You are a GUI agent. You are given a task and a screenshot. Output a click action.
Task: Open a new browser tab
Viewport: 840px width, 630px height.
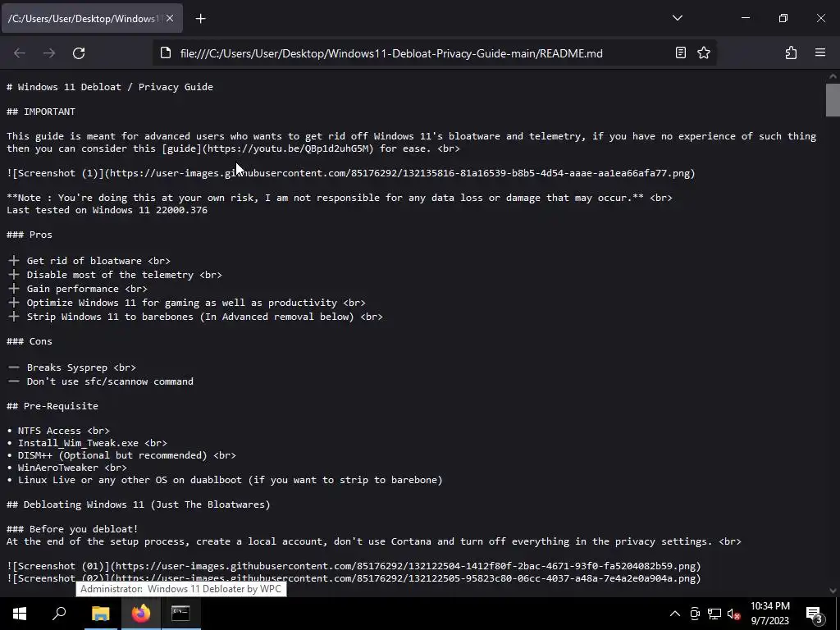click(x=200, y=19)
